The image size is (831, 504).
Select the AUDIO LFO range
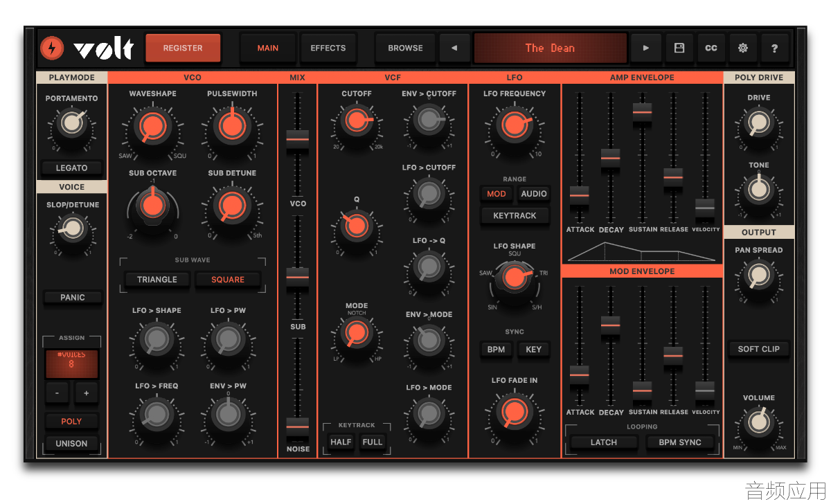pos(534,194)
